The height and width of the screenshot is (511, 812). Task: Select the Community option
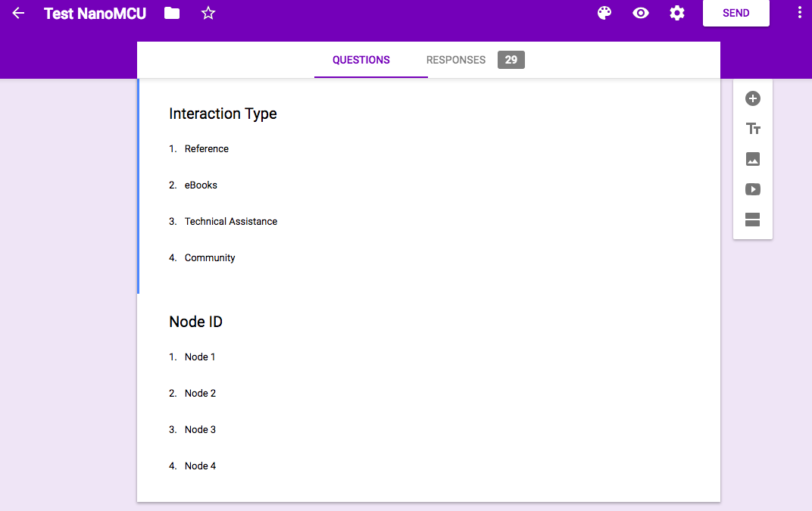[x=209, y=258]
